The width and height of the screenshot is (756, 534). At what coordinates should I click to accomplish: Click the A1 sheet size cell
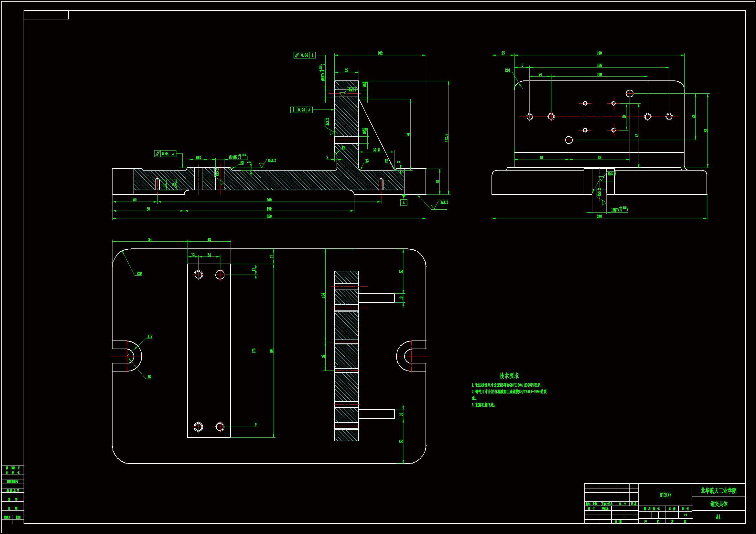tap(718, 517)
